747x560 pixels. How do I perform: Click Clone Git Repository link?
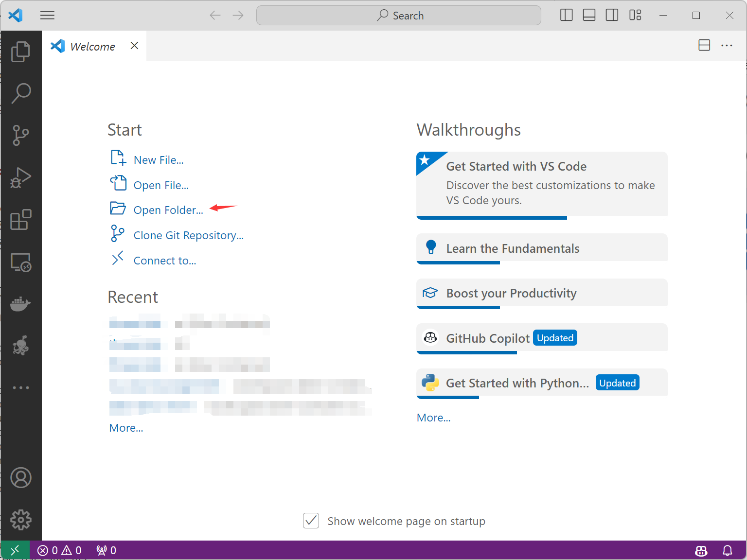pos(189,235)
